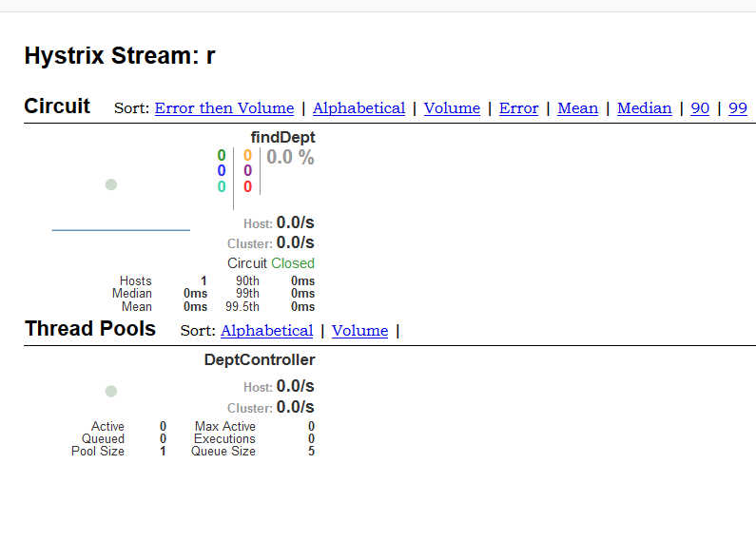Click the Queue Size label

click(x=223, y=452)
